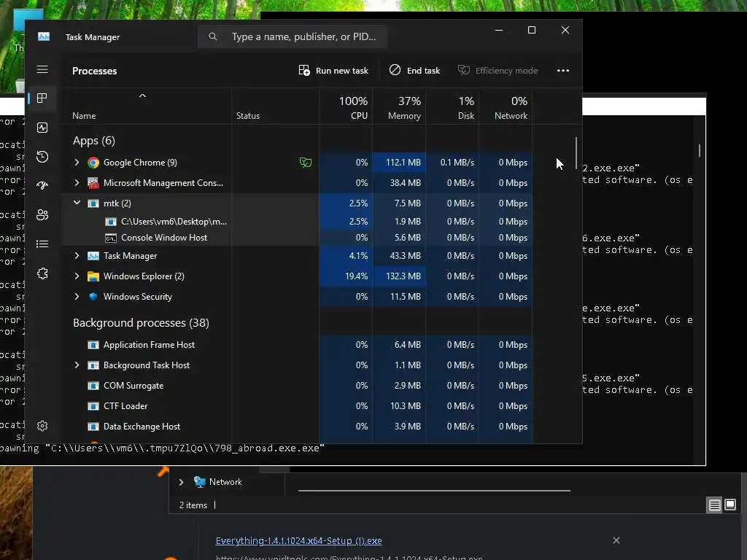Click the search magnifier icon
Screen dimensions: 747x560
click(x=213, y=36)
